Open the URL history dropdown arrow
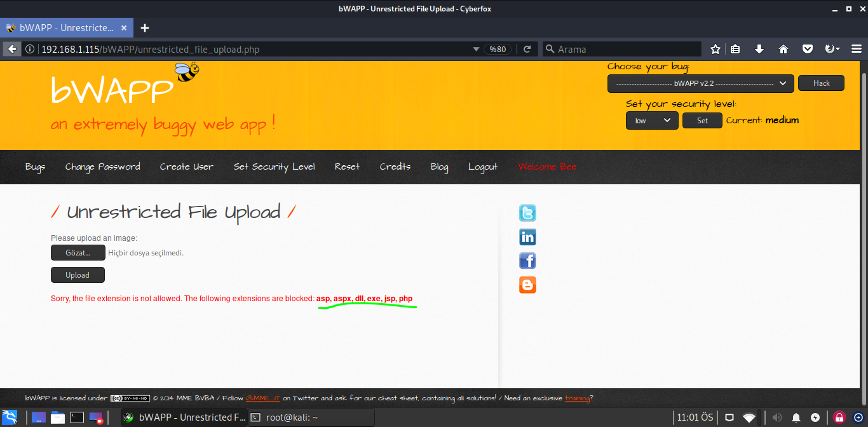Viewport: 868px width, 427px height. coord(476,49)
